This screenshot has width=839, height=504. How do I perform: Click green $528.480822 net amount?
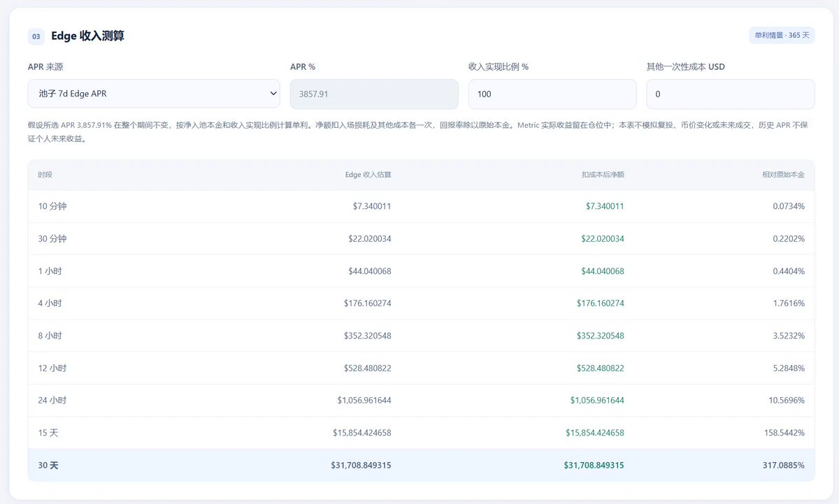tap(601, 368)
